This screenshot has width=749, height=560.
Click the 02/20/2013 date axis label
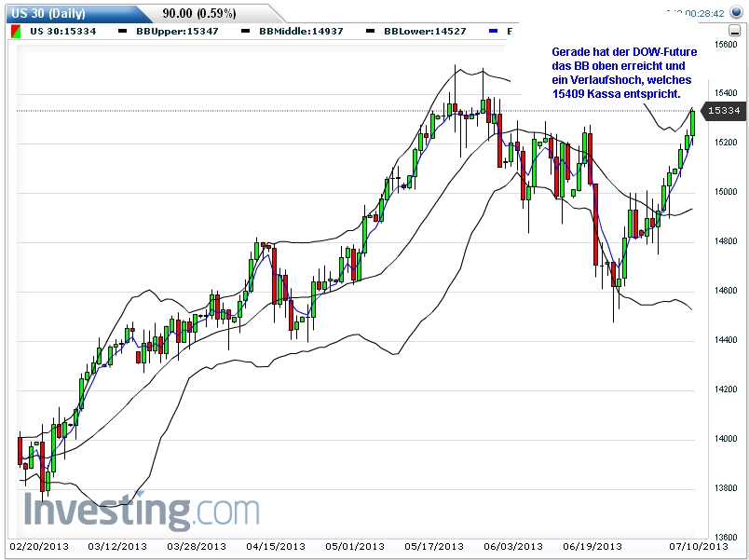[x=38, y=547]
